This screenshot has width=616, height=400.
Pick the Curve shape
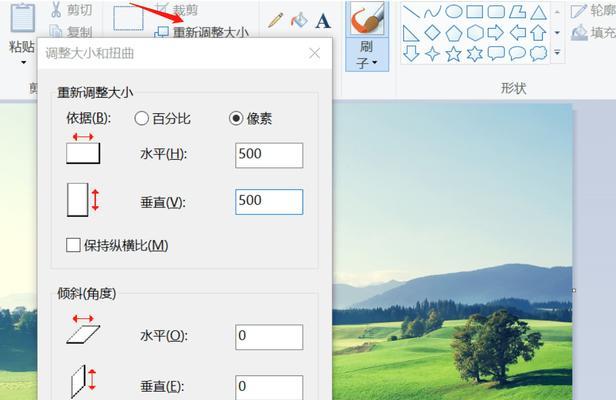pos(432,12)
